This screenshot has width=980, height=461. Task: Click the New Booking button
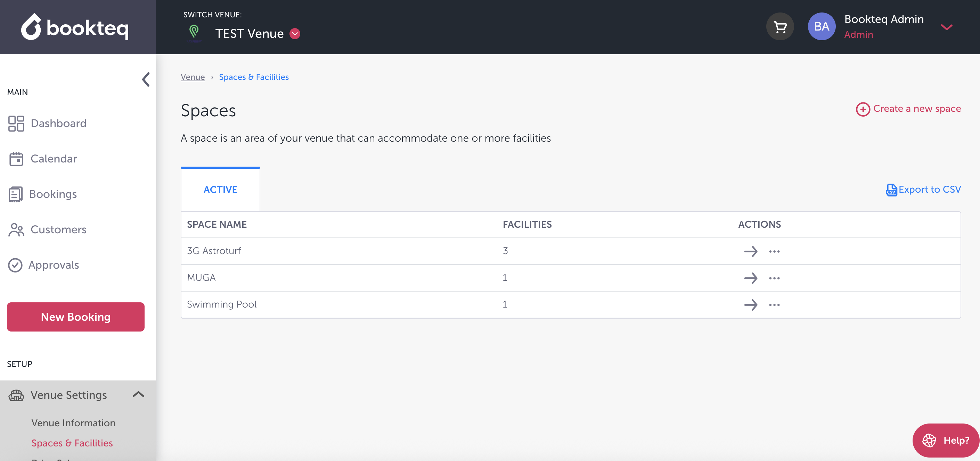coord(76,317)
